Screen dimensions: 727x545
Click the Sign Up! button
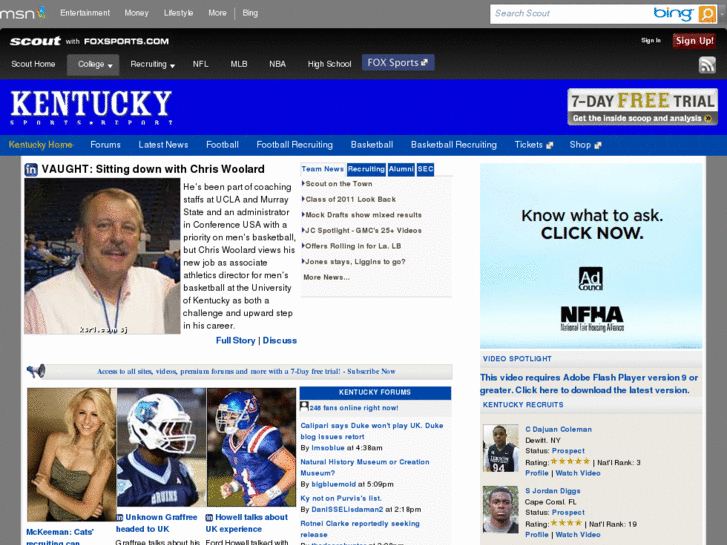[x=694, y=41]
